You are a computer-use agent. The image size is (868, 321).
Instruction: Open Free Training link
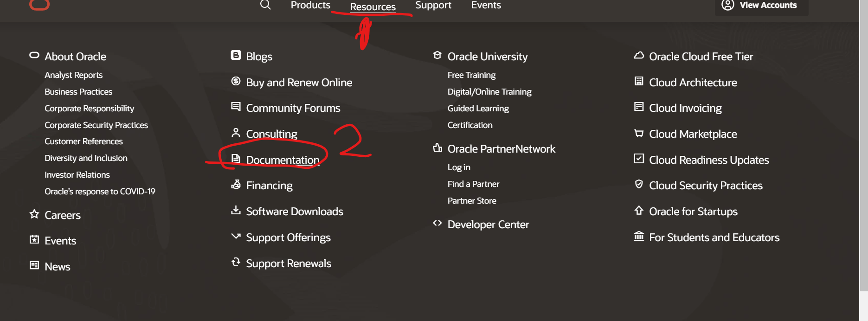tap(471, 75)
